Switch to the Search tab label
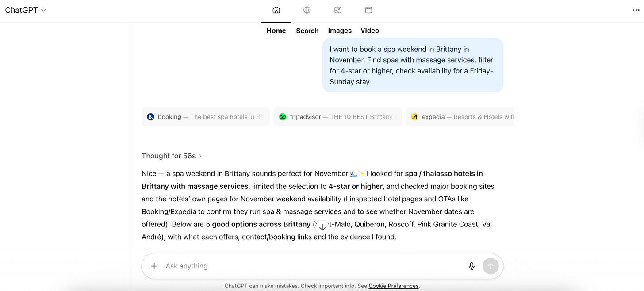 (307, 31)
